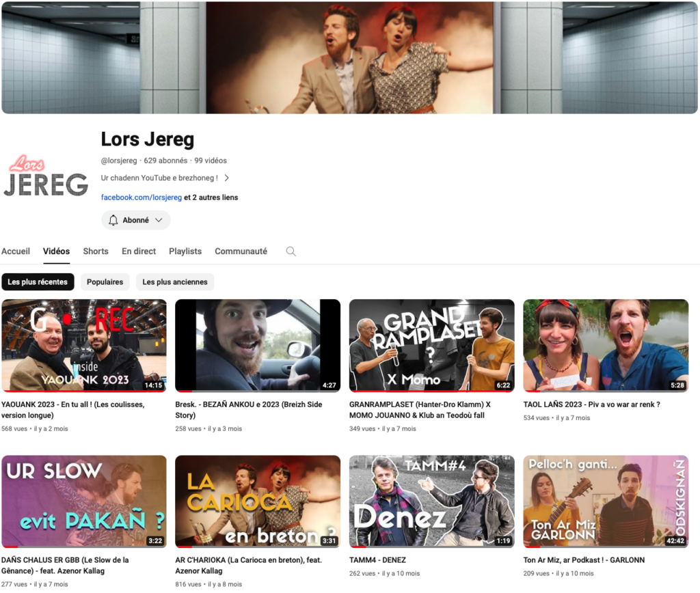The width and height of the screenshot is (700, 593).
Task: Click the Lors Jereg channel logo
Action: pos(46,178)
